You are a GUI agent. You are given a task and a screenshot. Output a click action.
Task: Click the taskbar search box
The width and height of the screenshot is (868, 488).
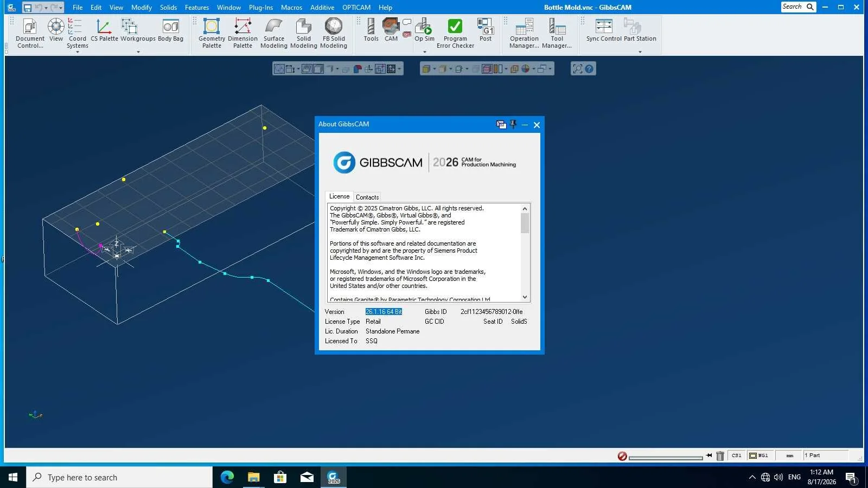point(119,477)
